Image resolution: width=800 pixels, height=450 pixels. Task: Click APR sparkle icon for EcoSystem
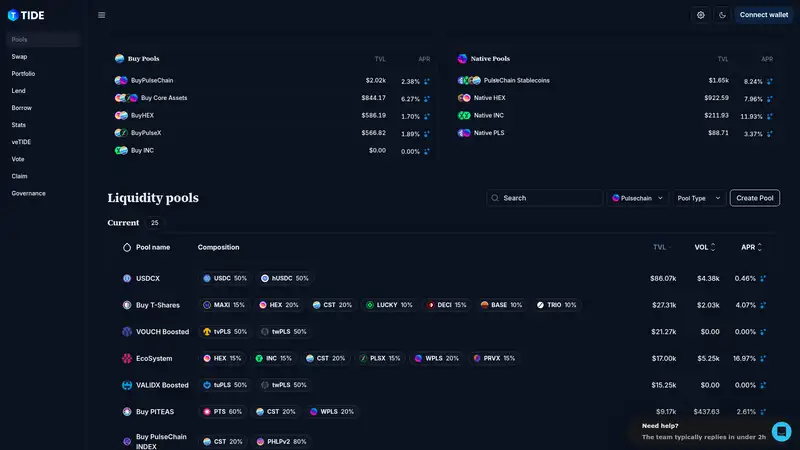tap(763, 359)
